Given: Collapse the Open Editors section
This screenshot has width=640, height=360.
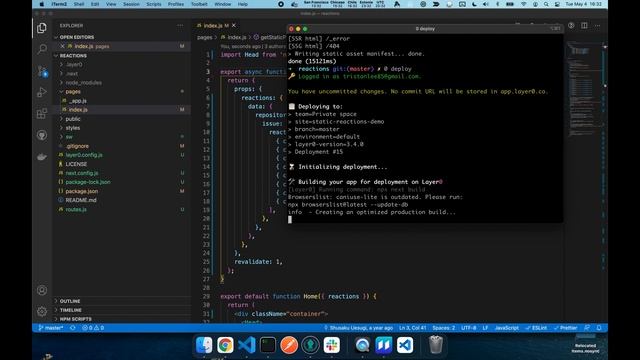Looking at the screenshot, I should pyautogui.click(x=77, y=37).
